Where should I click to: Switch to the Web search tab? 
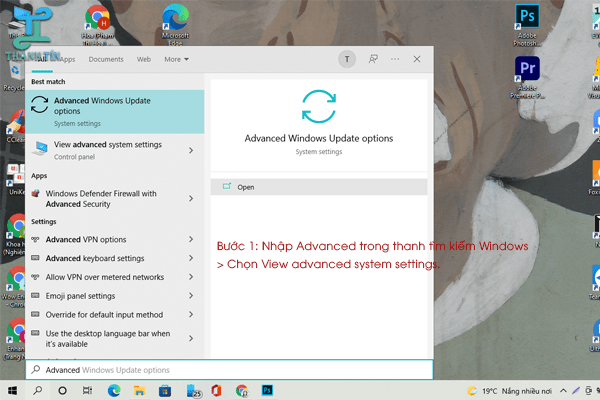pyautogui.click(x=144, y=59)
